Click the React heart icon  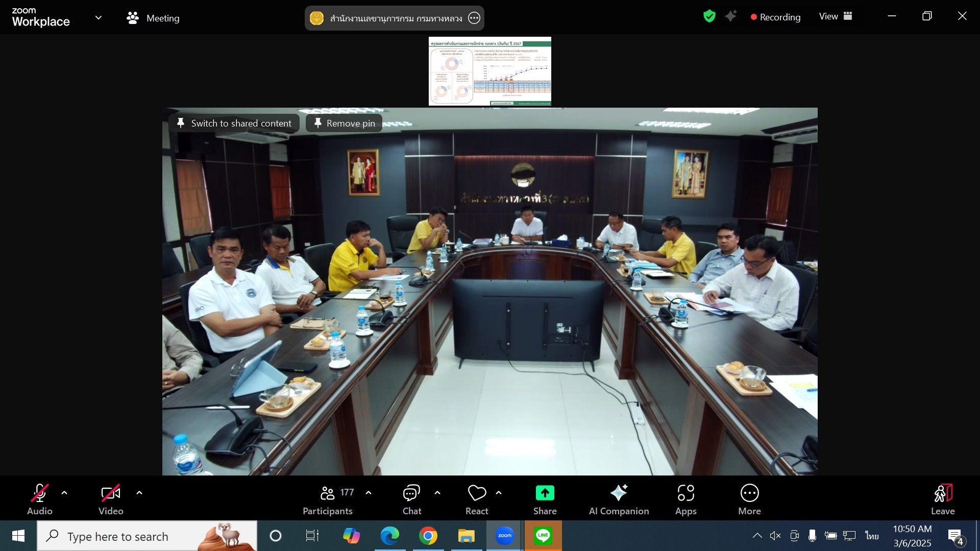(x=477, y=493)
